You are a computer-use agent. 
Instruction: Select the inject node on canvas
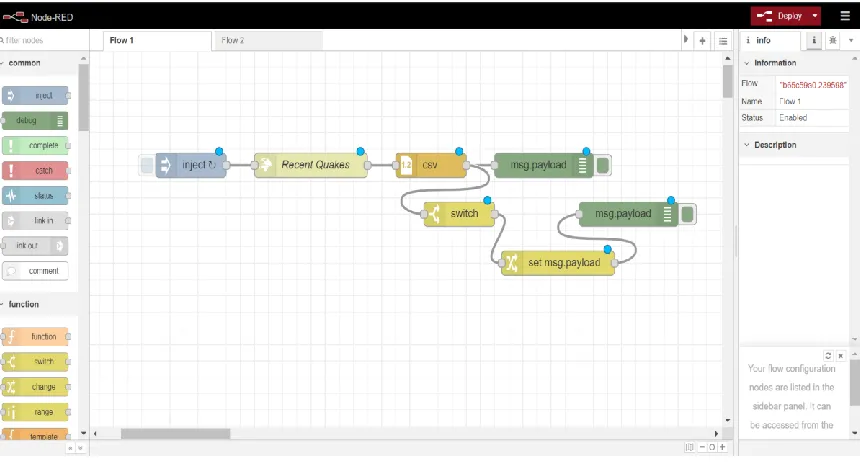[191, 165]
